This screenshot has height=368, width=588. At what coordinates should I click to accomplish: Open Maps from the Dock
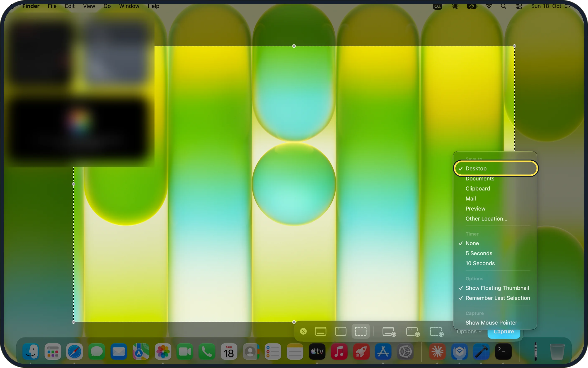tap(141, 352)
